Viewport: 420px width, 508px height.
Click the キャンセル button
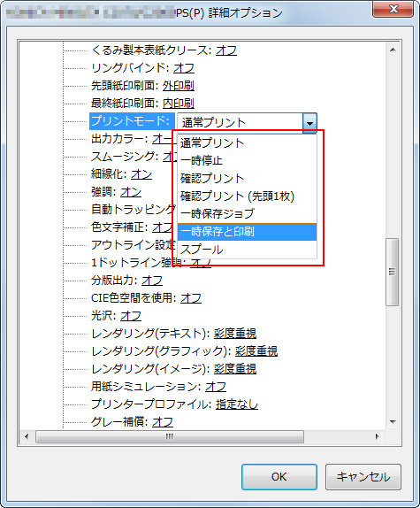click(363, 476)
